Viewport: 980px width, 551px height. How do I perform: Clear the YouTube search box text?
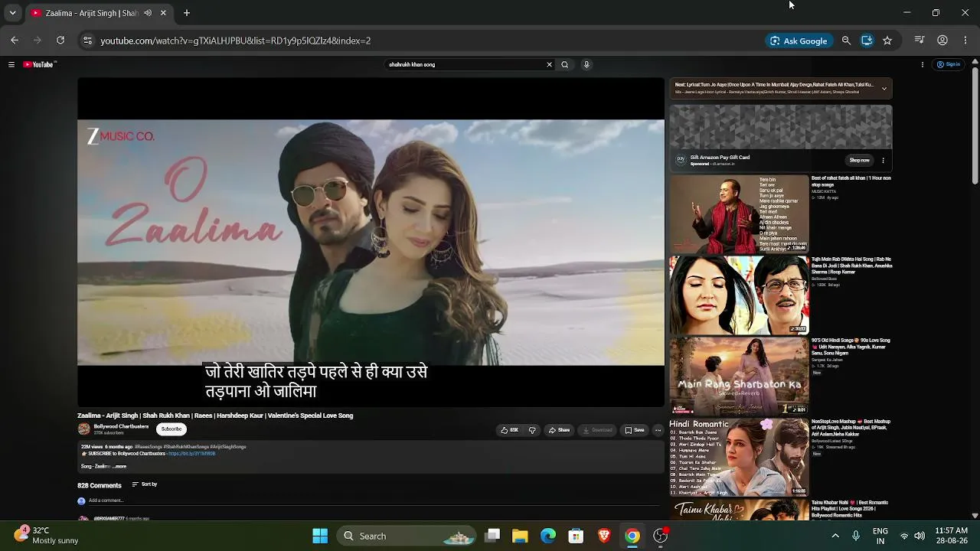pyautogui.click(x=549, y=65)
